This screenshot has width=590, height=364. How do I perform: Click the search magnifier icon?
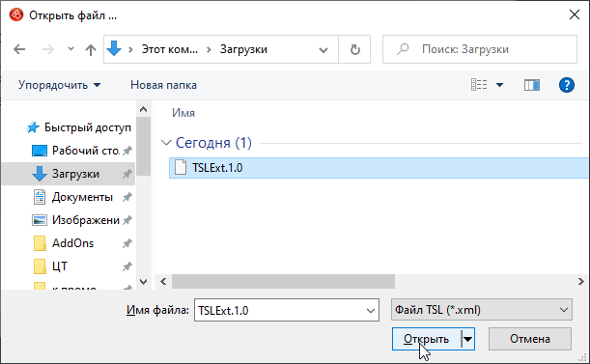(x=403, y=49)
